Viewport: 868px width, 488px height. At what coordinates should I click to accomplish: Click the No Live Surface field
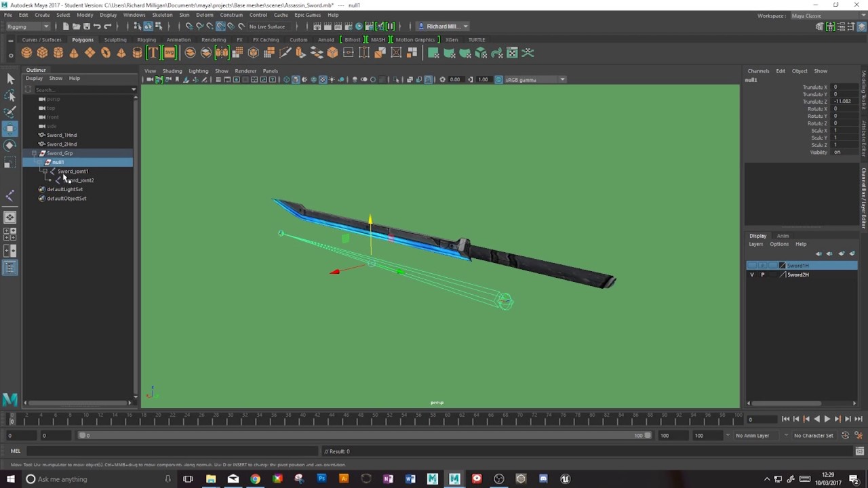tap(267, 26)
